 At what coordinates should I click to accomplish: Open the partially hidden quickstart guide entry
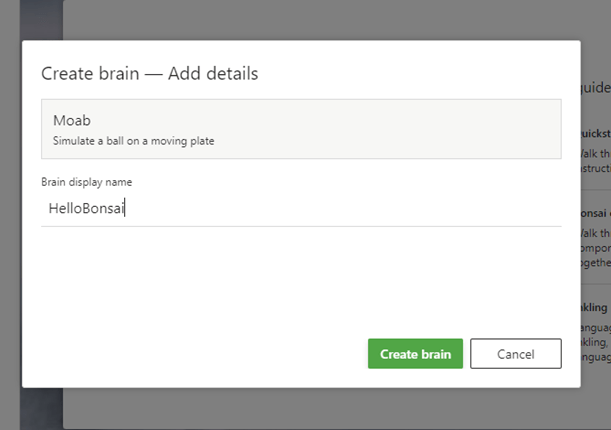tap(596, 145)
